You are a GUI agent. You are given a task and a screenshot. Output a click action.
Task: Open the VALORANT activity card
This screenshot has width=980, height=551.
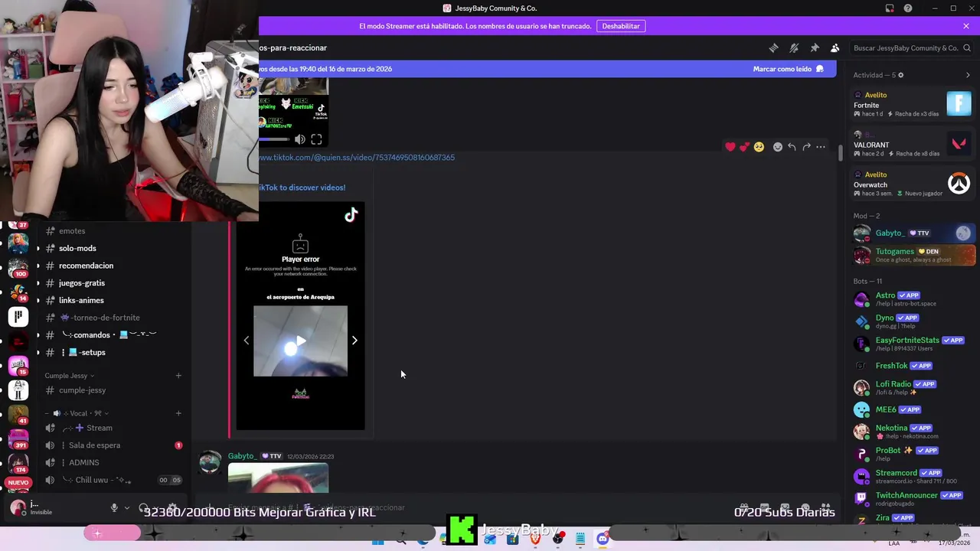tap(913, 144)
